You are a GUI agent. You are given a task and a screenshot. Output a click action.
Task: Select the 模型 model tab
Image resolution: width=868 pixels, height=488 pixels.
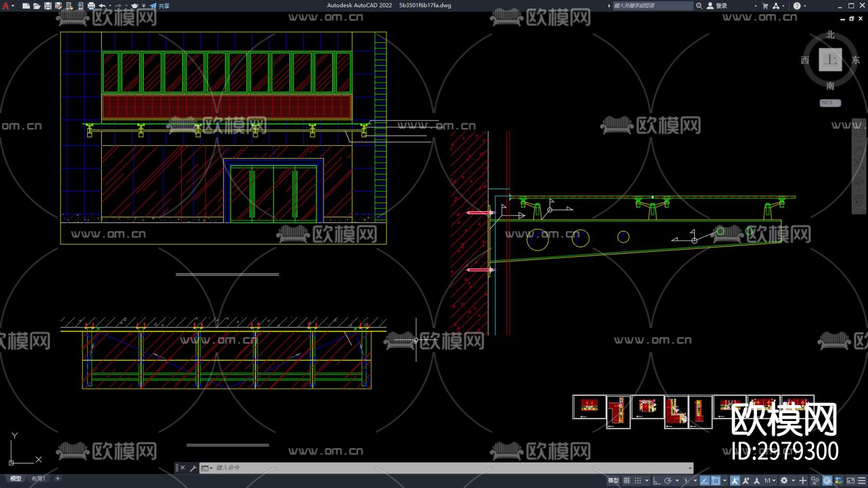click(16, 478)
